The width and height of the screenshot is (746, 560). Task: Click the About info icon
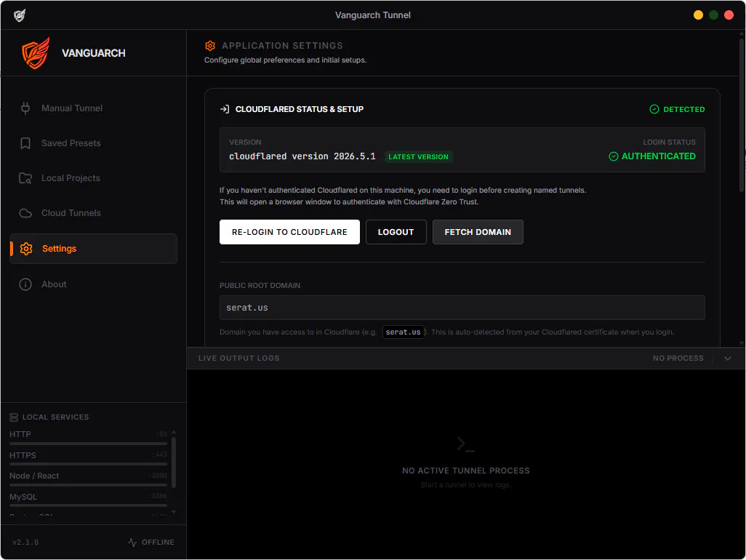coord(25,284)
